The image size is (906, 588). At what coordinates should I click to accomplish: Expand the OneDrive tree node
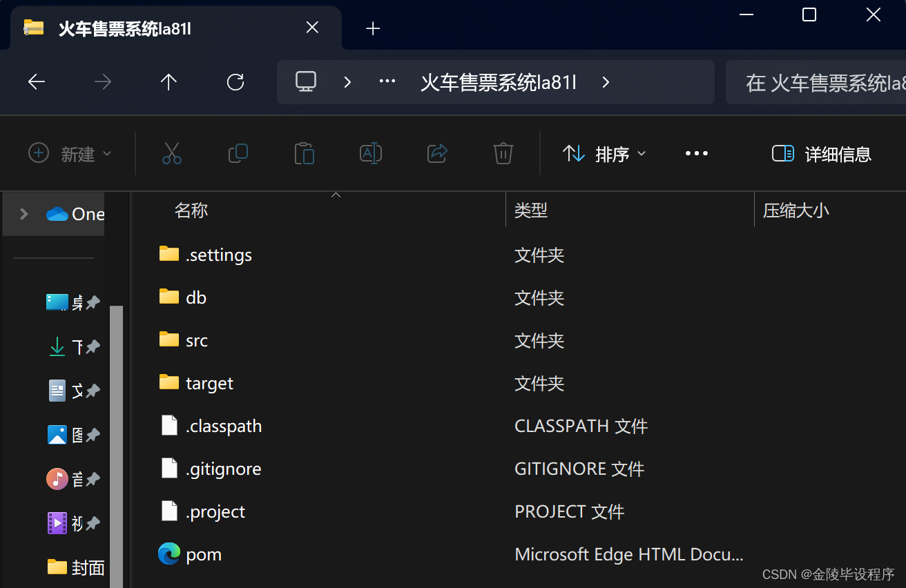[x=24, y=214]
